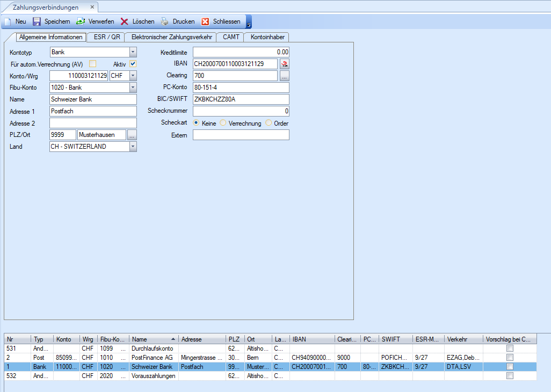
Task: Enable Für autom. Verrechnung (AV) checkbox
Action: [x=93, y=64]
